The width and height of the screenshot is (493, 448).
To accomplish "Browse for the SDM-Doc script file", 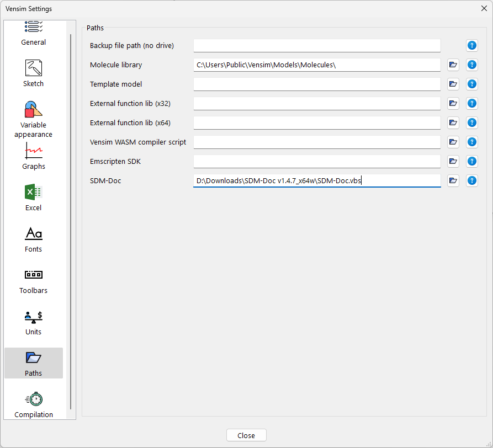I will tap(453, 180).
